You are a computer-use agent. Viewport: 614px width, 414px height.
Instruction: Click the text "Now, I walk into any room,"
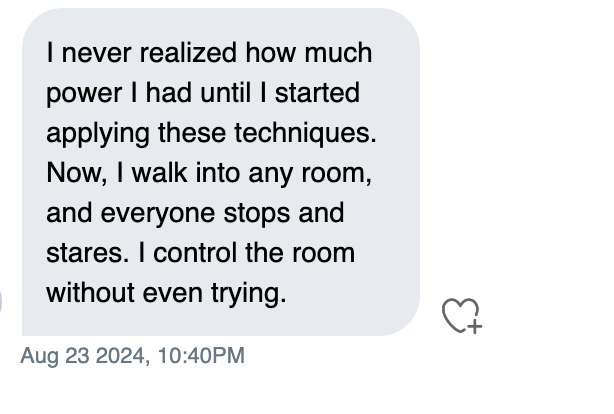[209, 173]
